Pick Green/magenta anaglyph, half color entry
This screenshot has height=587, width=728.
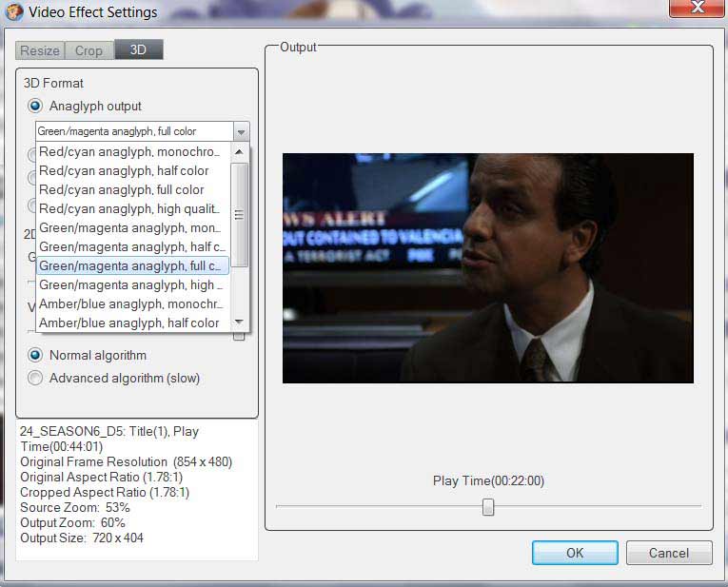[133, 246]
